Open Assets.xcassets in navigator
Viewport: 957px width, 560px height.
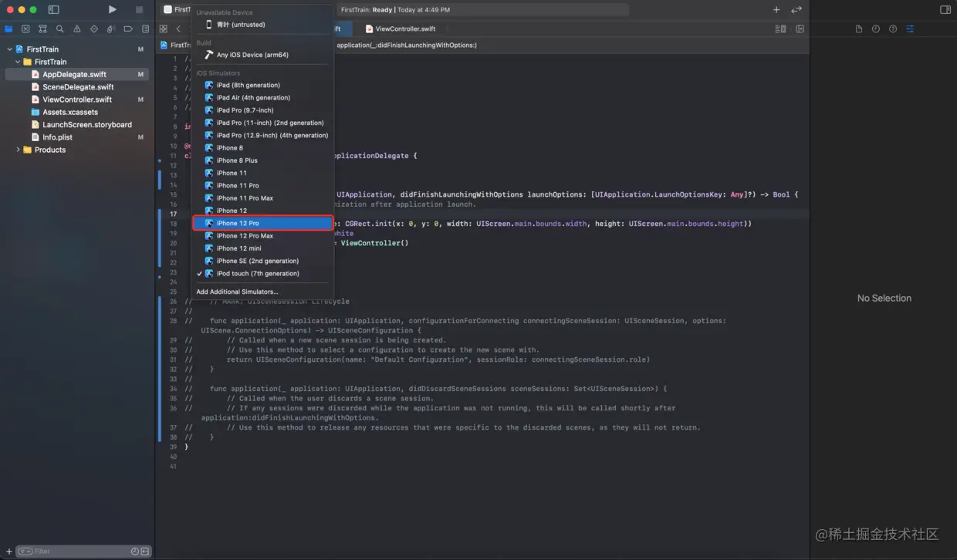(69, 112)
